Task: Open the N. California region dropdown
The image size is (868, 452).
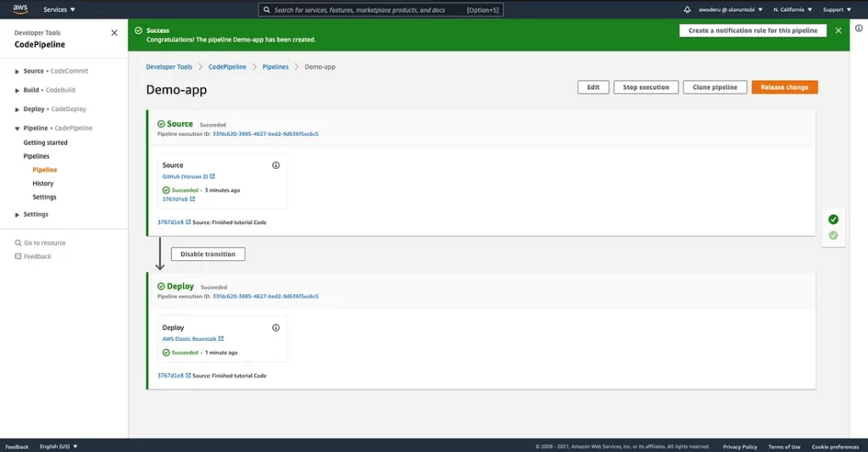Action: pyautogui.click(x=793, y=9)
